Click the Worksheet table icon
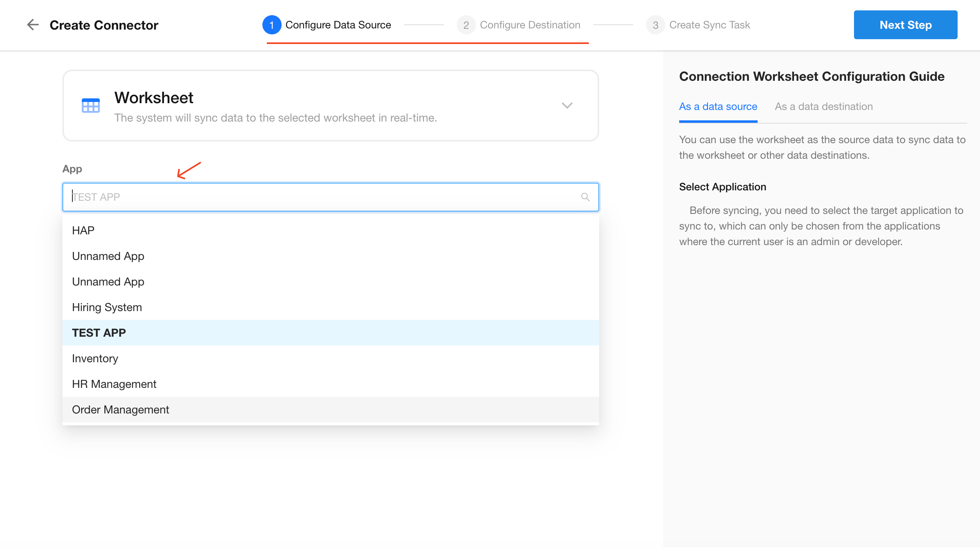 click(90, 106)
